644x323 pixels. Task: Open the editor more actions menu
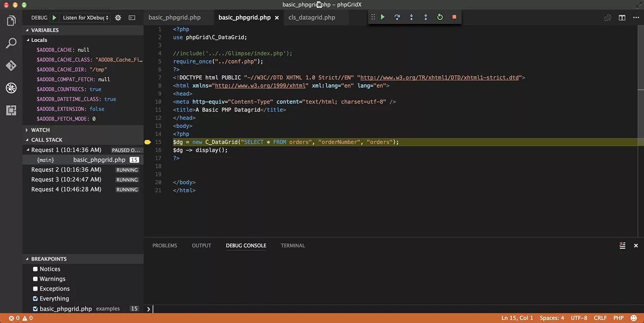[636, 18]
